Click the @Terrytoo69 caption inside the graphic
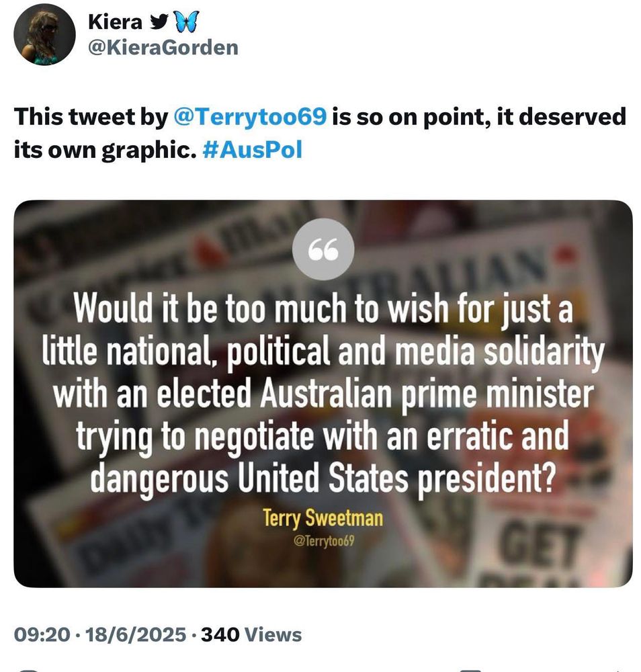This screenshot has height=672, width=641. 323,541
